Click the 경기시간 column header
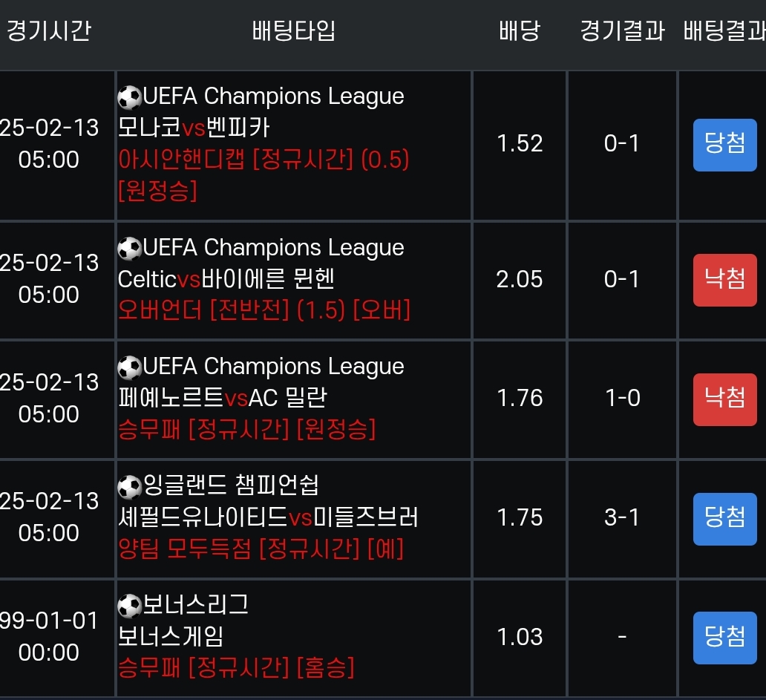Screen dimensions: 766x700 tap(48, 31)
